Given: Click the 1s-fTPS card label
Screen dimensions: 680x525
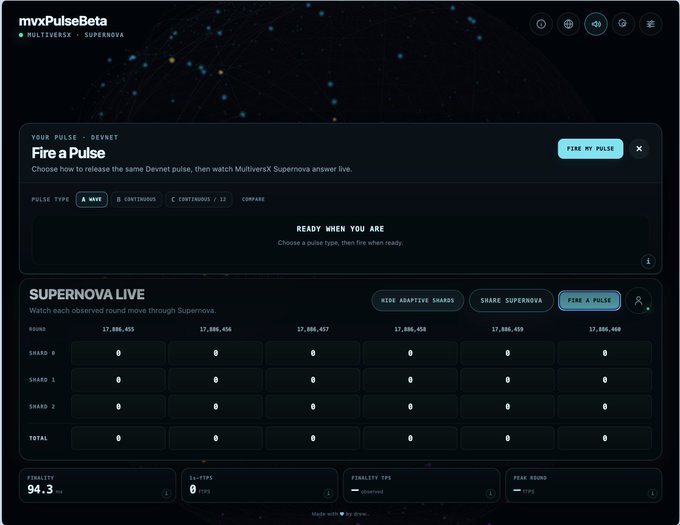Looking at the screenshot, I should tap(201, 478).
